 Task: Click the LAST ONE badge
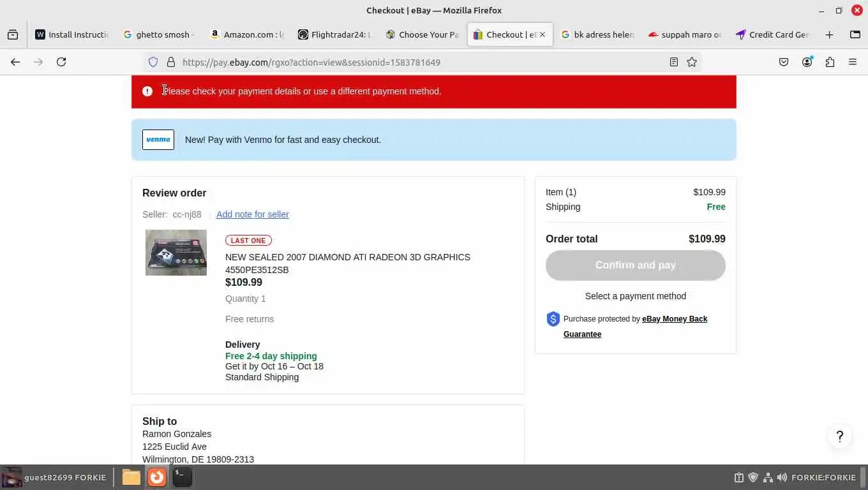[248, 241]
